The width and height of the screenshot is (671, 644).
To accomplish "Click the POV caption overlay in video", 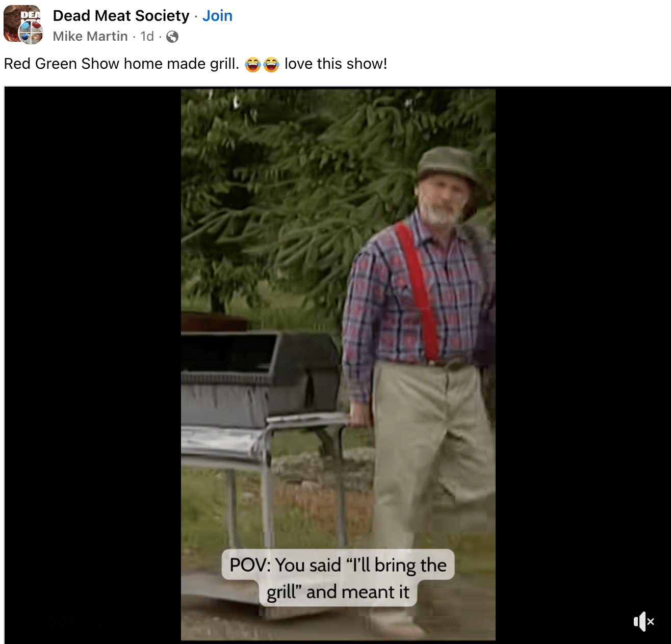I will [x=338, y=578].
